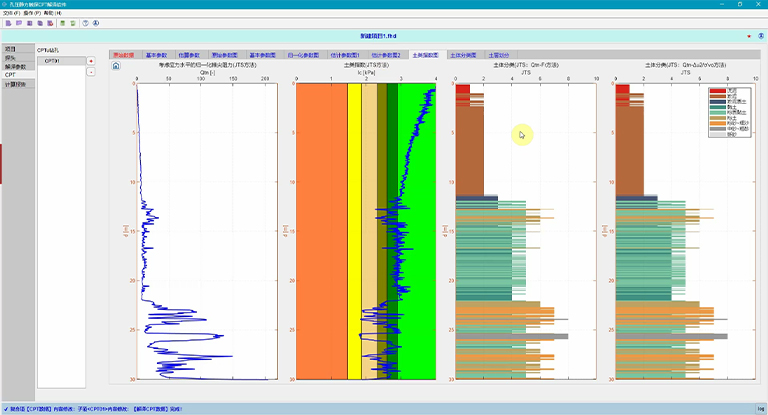Click the remove CPT borehole minus button
Image resolution: width=768 pixels, height=415 pixels.
(x=92, y=72)
